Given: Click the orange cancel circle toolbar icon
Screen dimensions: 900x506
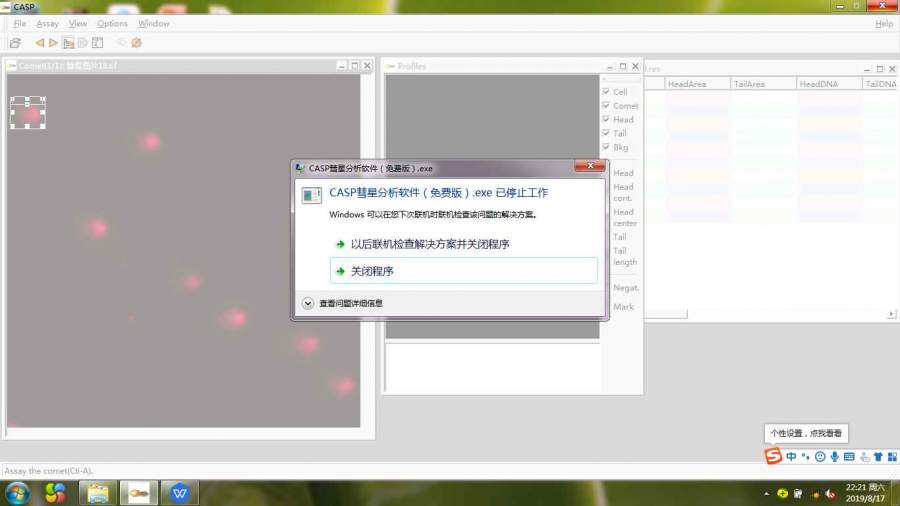Looking at the screenshot, I should coord(137,43).
